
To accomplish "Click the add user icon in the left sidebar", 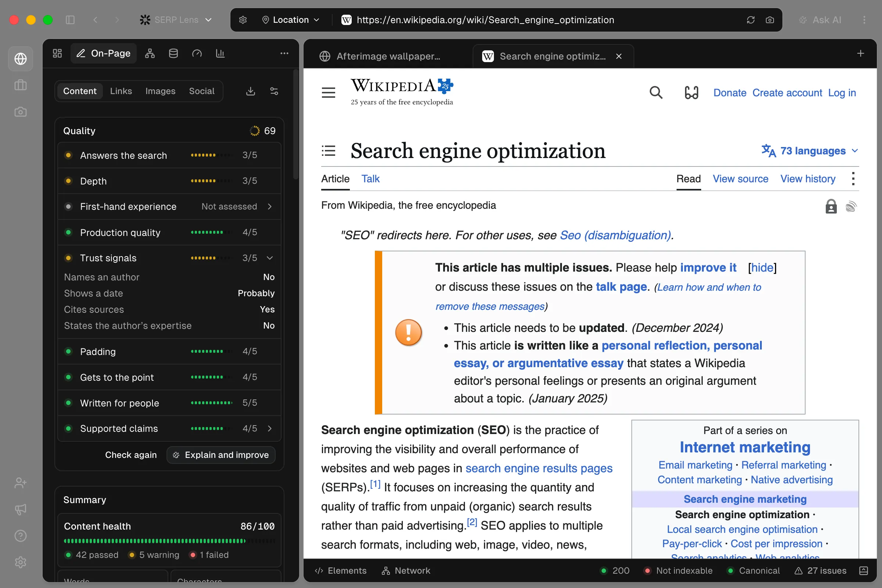I will [x=21, y=483].
